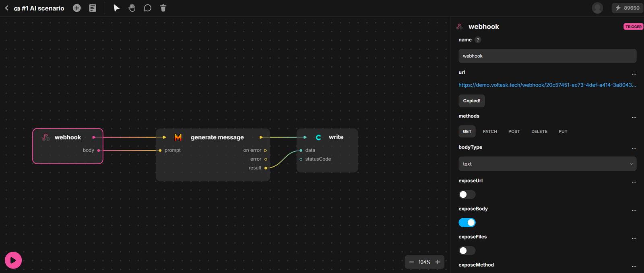Select the POST method
The width and height of the screenshot is (644, 273).
514,132
